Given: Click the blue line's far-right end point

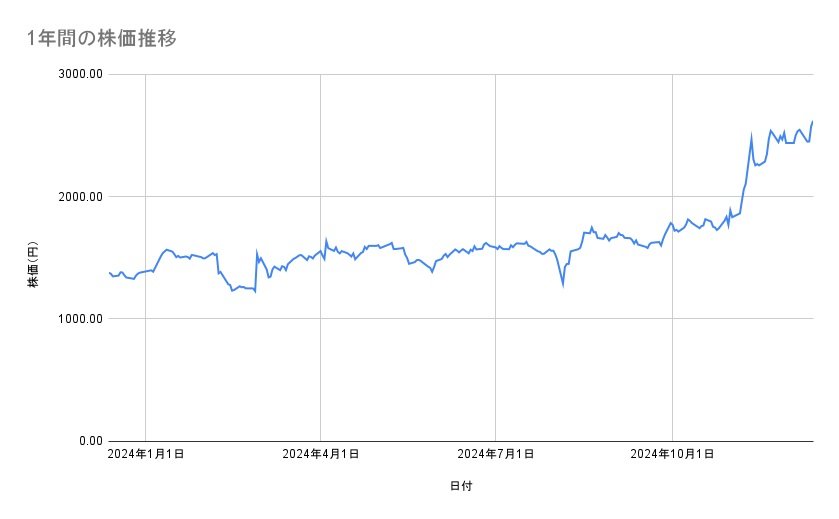Looking at the screenshot, I should 812,122.
